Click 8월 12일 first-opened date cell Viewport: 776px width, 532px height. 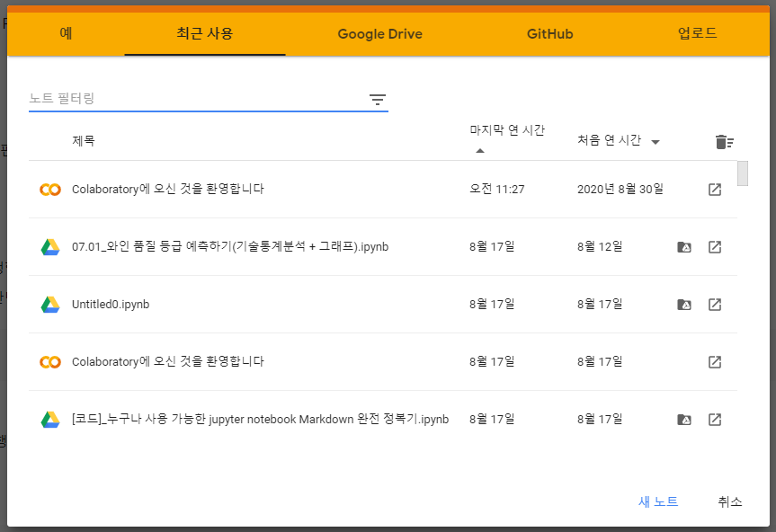click(600, 246)
